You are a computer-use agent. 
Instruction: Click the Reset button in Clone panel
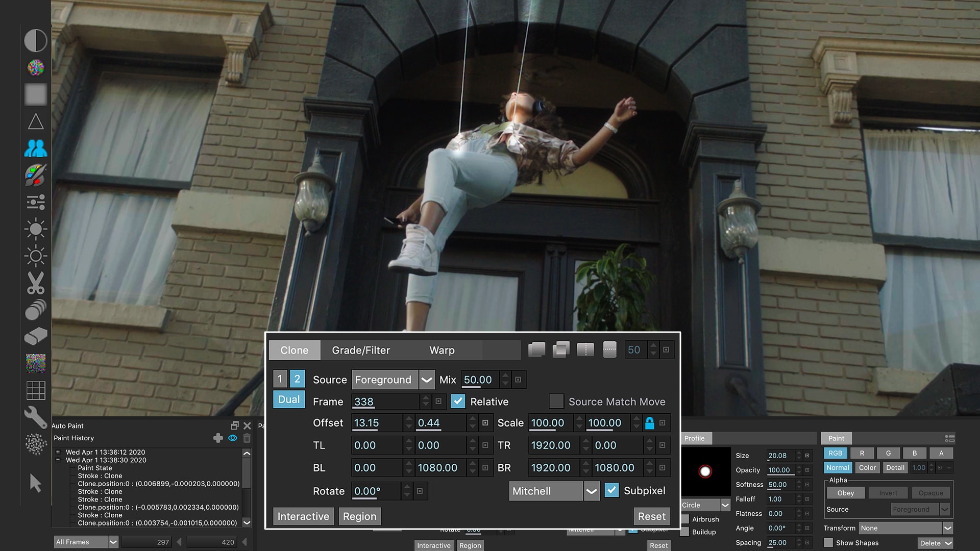[x=652, y=516]
